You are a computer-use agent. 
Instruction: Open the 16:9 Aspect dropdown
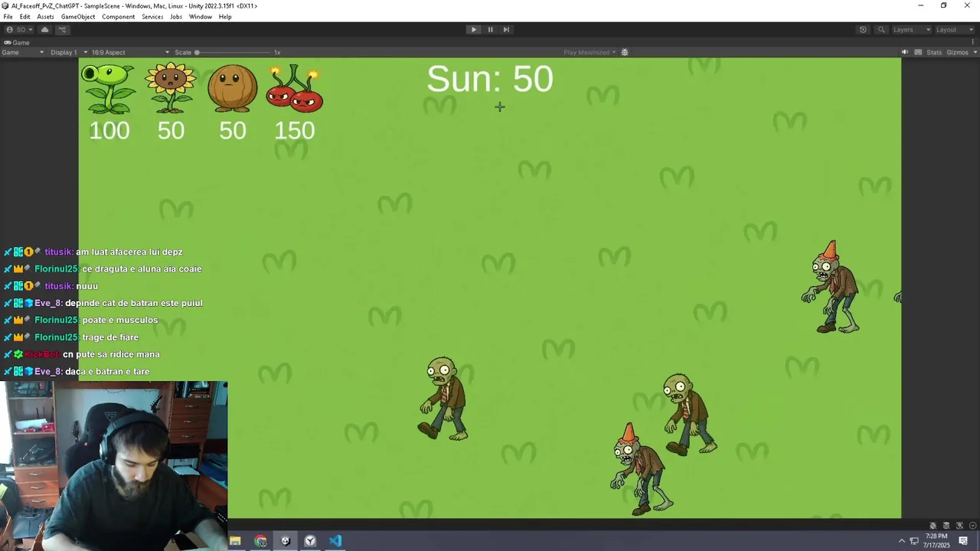click(x=130, y=52)
